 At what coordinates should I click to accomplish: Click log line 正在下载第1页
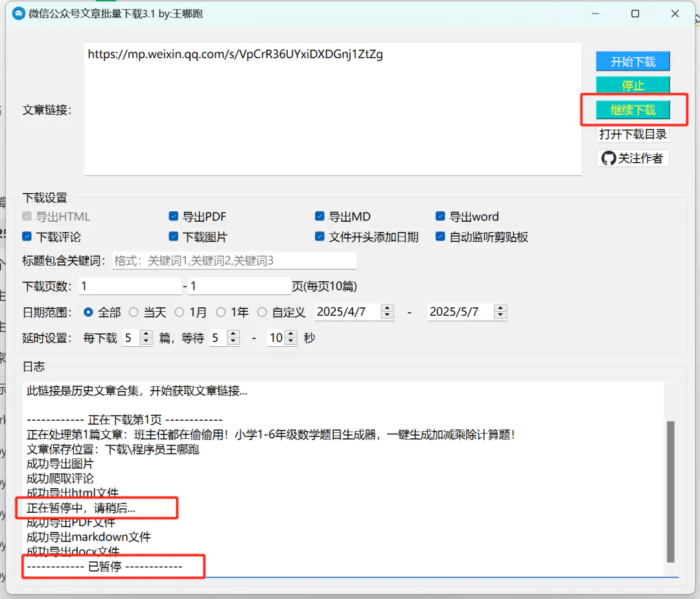[x=124, y=420]
